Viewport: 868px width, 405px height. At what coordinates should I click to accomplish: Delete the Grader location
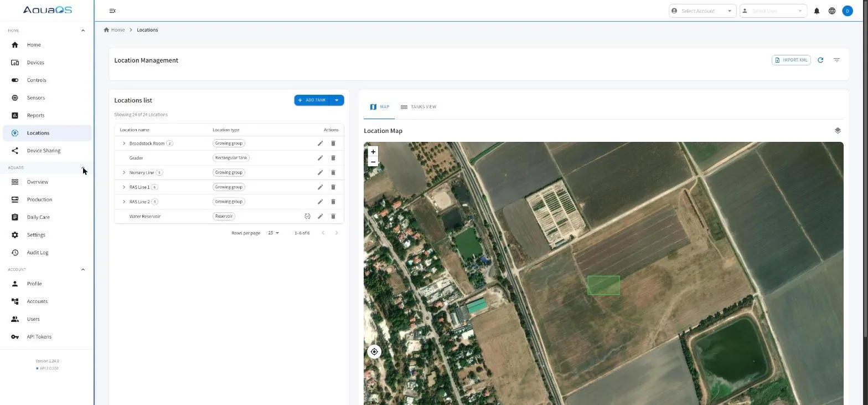pos(333,158)
